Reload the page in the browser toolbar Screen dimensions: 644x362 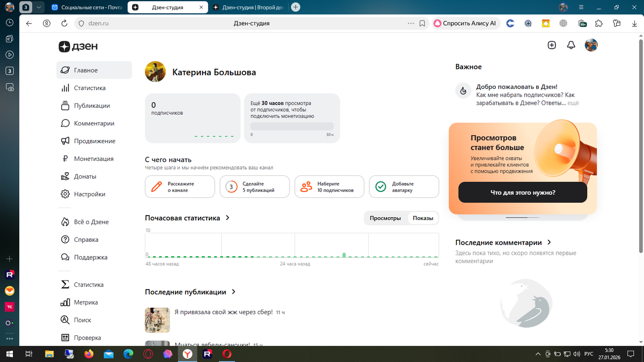(64, 24)
